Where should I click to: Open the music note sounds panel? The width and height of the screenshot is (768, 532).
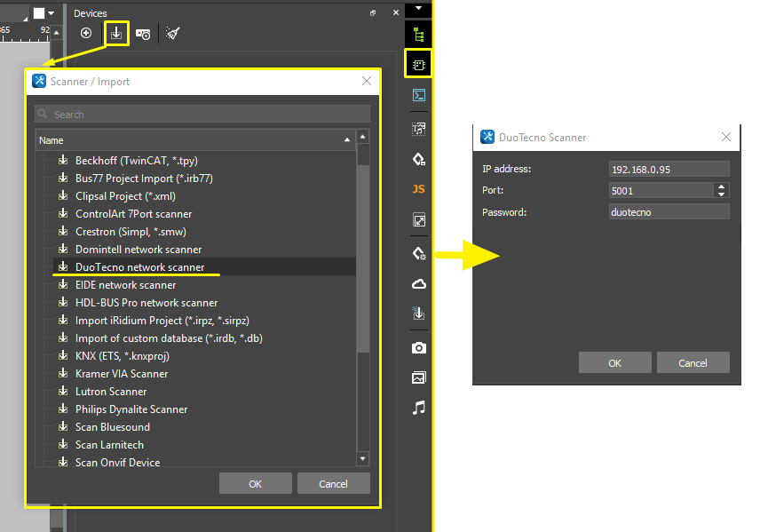pyautogui.click(x=419, y=408)
